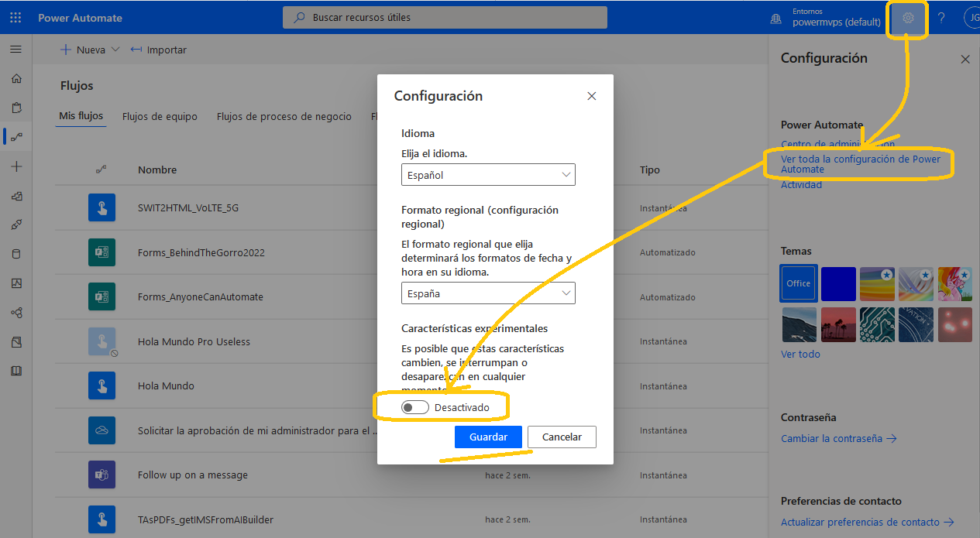
Task: Open the Español language dropdown
Action: tap(488, 175)
